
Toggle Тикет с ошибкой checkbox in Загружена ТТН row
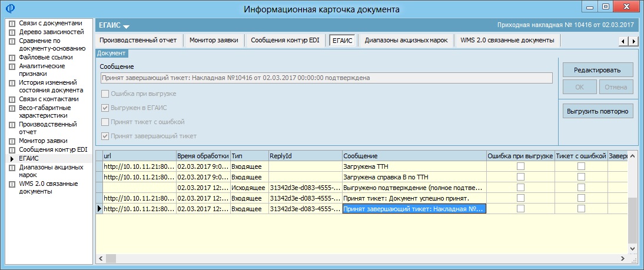pos(581,166)
